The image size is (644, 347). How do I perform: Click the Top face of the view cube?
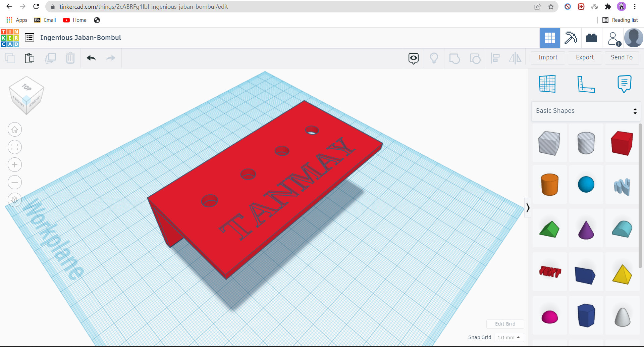click(26, 88)
